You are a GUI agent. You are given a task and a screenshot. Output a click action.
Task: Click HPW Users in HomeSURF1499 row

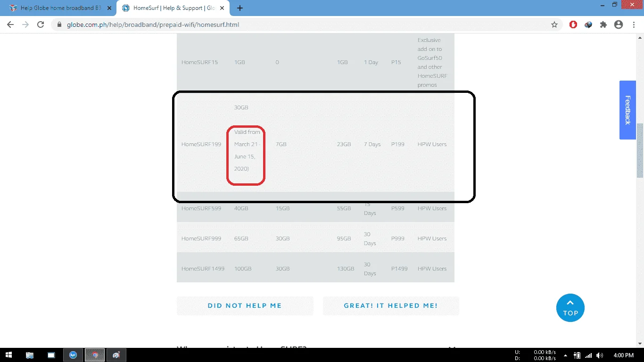point(432,269)
